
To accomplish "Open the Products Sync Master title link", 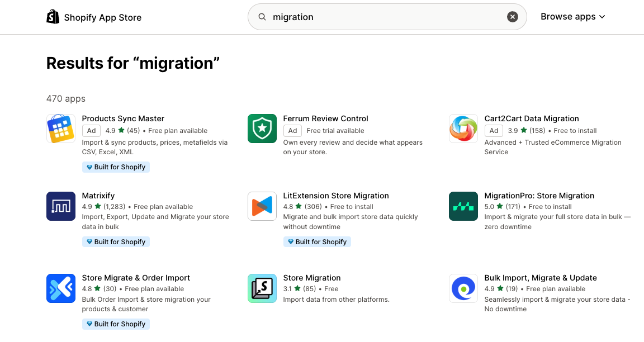I will [123, 118].
